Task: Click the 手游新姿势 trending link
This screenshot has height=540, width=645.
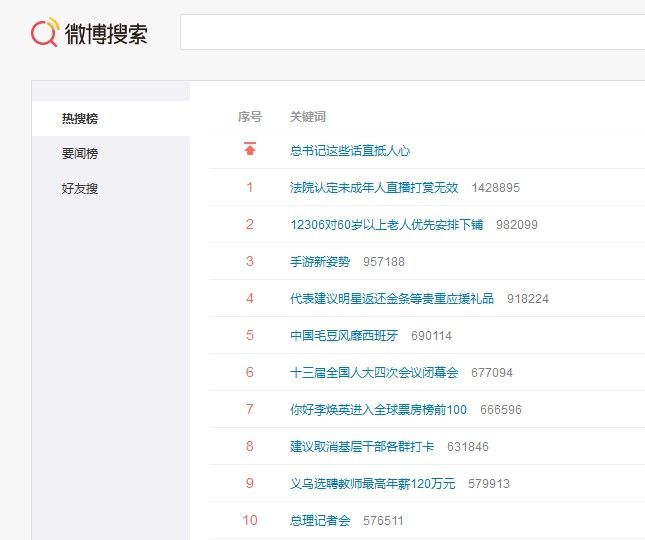Action: [x=320, y=262]
